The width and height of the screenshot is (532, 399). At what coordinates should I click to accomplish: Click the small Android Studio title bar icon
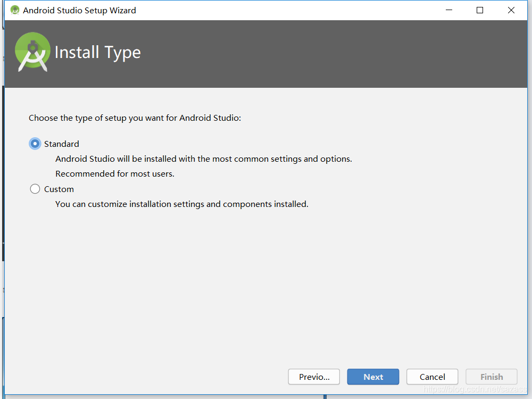click(x=15, y=10)
